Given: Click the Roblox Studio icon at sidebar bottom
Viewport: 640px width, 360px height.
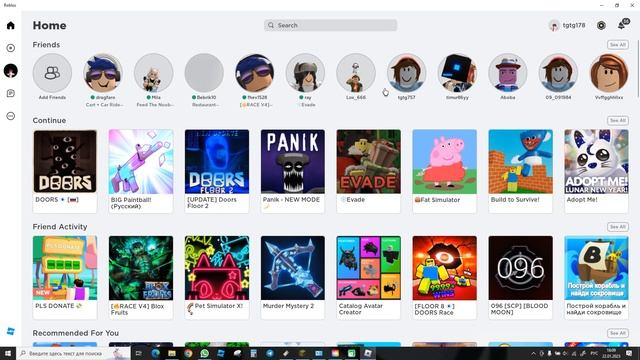Looking at the screenshot, I should [11, 331].
